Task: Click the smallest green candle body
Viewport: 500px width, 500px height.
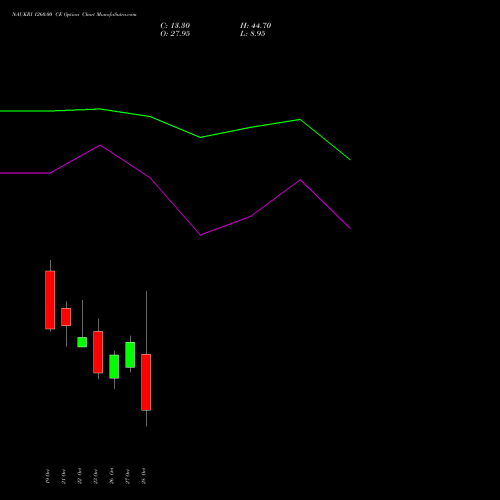Action: click(82, 342)
